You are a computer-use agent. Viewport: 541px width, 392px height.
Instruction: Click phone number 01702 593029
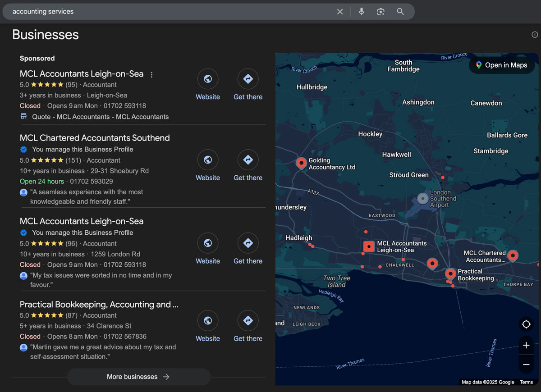click(92, 182)
